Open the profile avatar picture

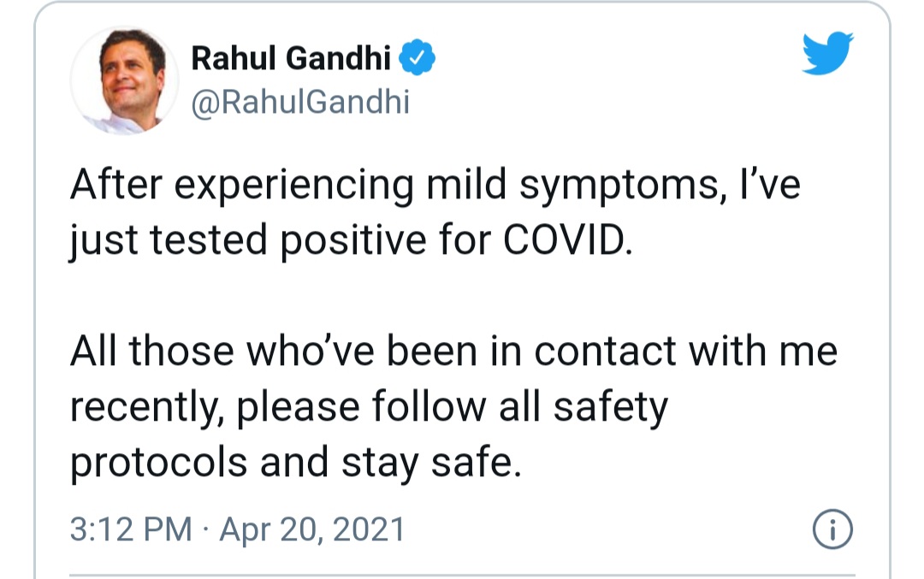[x=124, y=80]
